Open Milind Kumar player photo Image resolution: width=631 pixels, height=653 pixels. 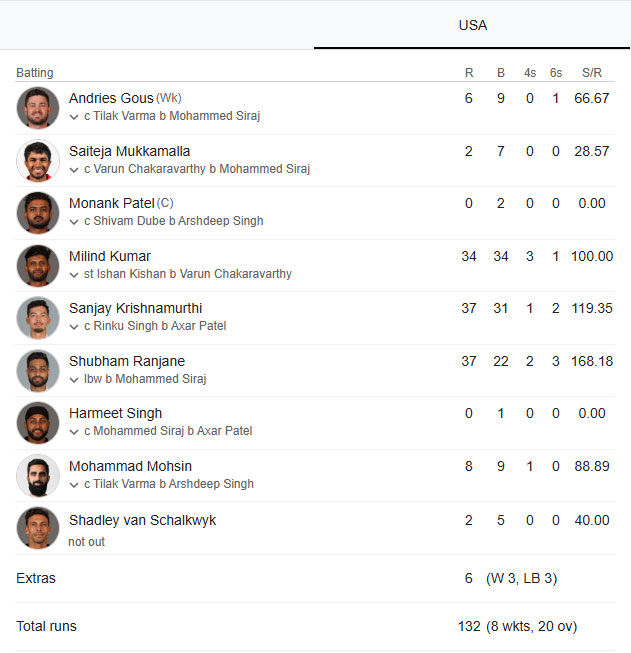click(x=38, y=266)
